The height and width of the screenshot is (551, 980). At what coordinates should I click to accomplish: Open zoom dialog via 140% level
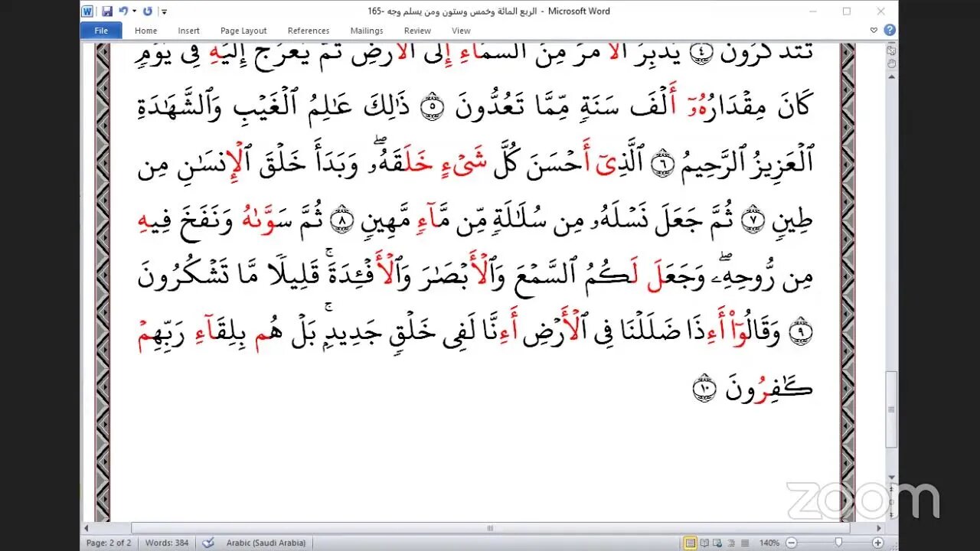(x=769, y=543)
